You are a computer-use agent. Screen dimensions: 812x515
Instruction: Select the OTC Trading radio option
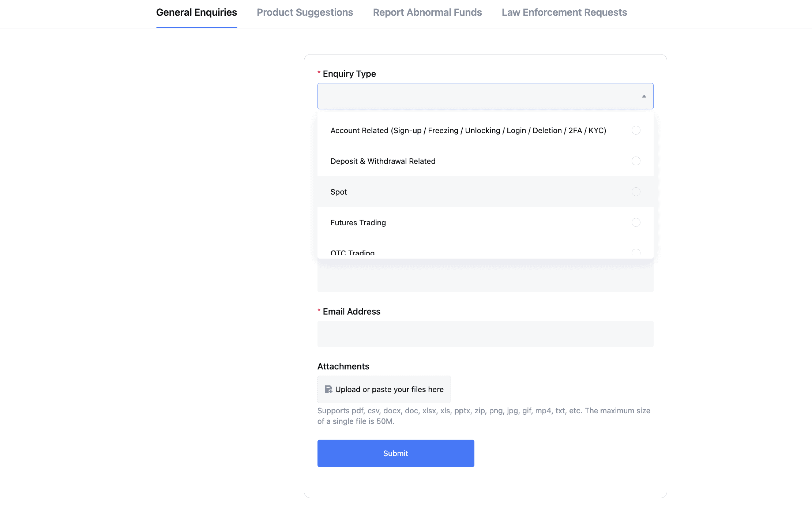(636, 252)
